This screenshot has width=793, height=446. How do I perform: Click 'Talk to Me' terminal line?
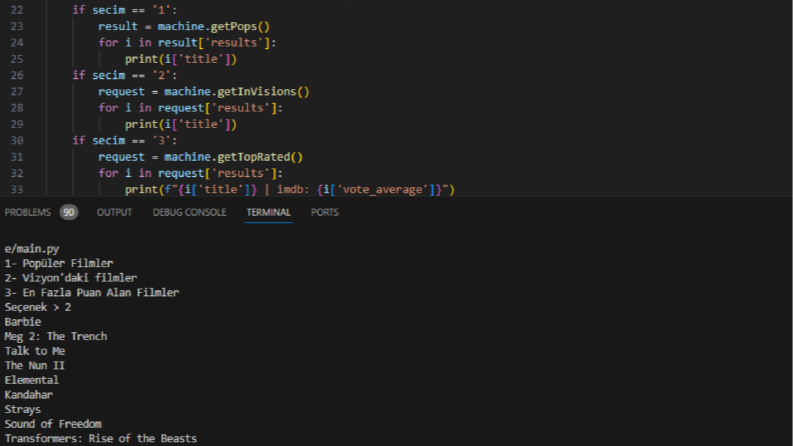click(35, 351)
